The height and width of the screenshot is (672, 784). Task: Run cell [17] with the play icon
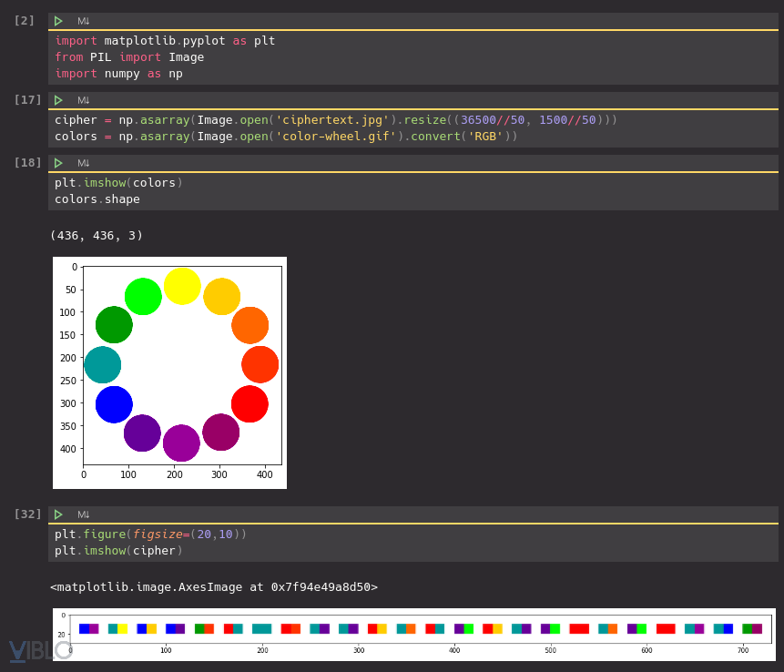58,100
